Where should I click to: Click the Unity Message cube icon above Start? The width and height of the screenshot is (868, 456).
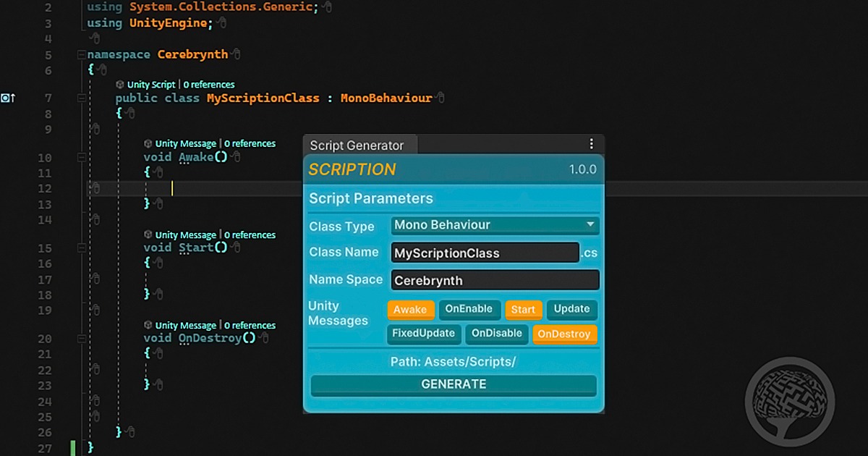point(148,235)
